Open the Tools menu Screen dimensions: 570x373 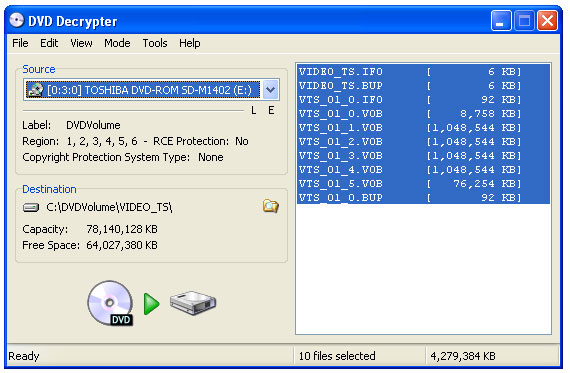[x=155, y=43]
